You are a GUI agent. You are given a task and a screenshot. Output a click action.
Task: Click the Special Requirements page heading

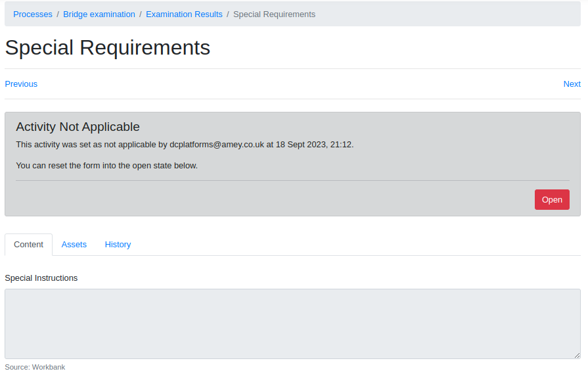click(108, 47)
